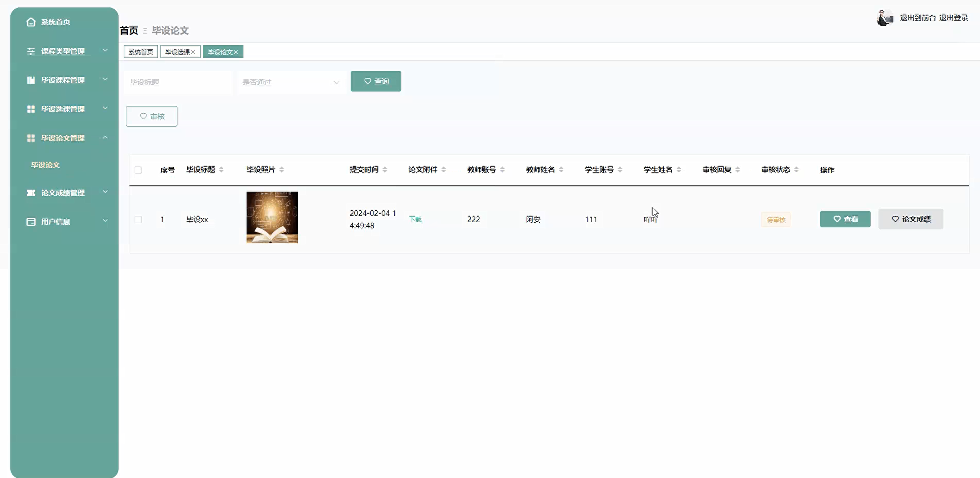The image size is (980, 478).
Task: Click the 毕设xx title cell
Action: 197,219
